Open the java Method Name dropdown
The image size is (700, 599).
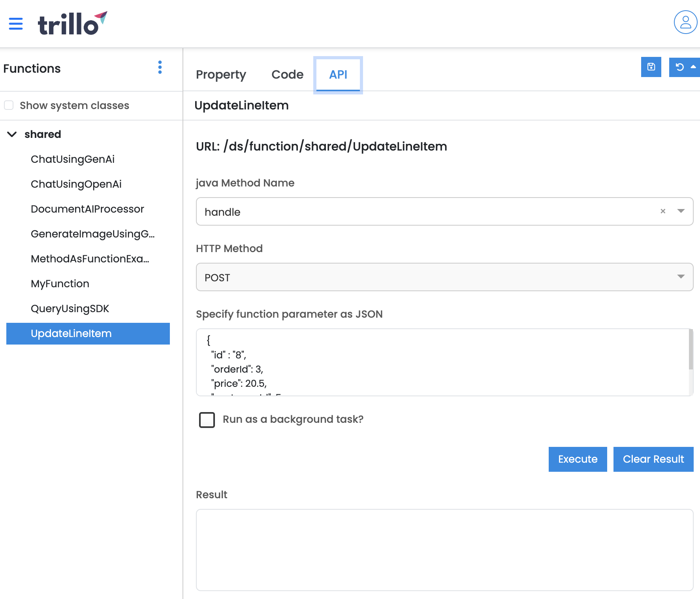point(681,211)
